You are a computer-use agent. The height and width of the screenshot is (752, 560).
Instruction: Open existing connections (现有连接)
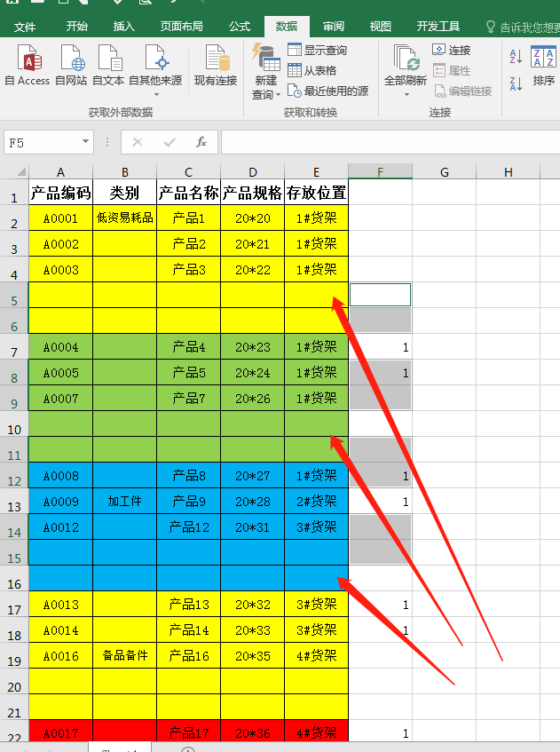(216, 65)
